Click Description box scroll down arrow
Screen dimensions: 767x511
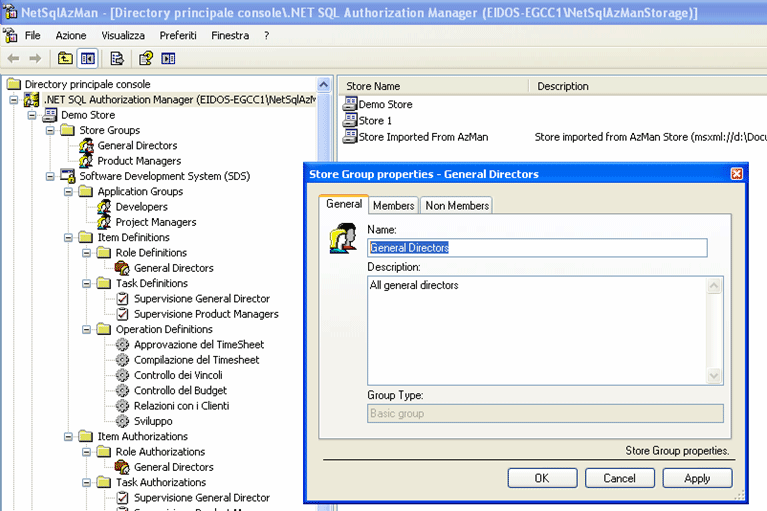[714, 376]
